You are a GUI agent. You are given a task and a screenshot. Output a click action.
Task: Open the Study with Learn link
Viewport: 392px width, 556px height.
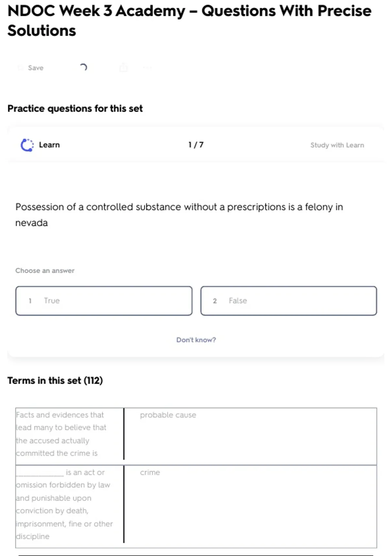coord(337,145)
